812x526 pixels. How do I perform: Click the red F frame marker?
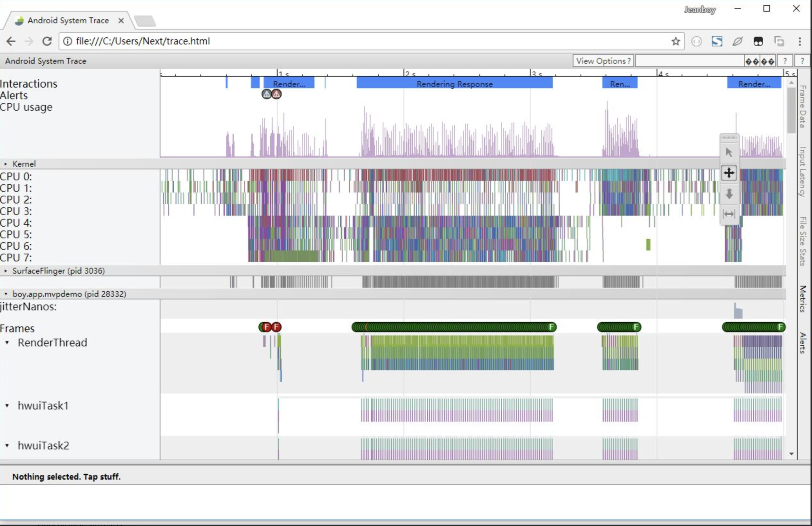(276, 327)
